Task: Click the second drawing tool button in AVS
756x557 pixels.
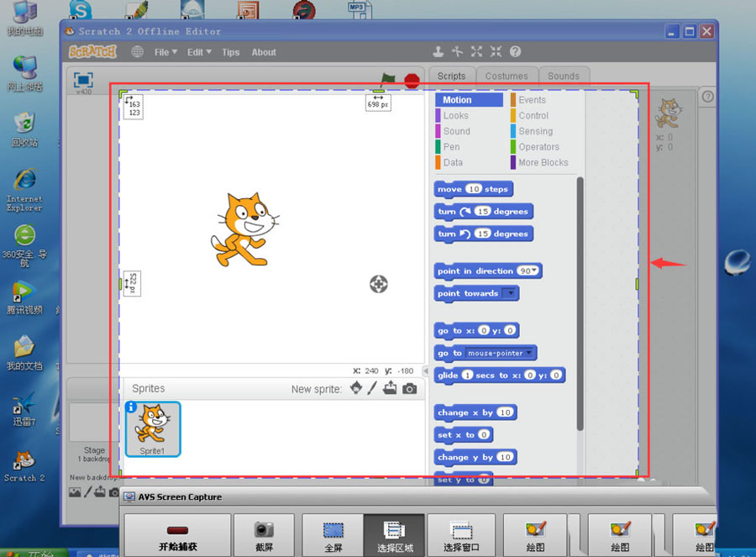Action: pyautogui.click(x=620, y=536)
